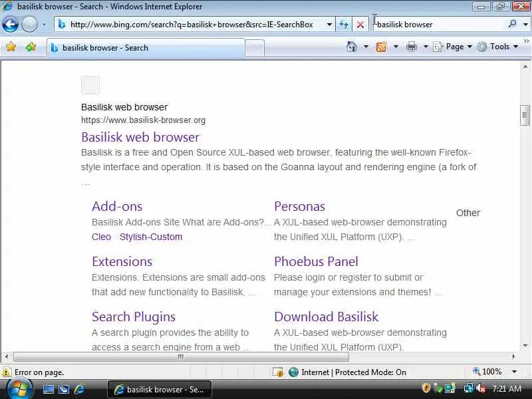Viewport: 532px width, 399px height.
Task: Click the Add to Favorites icon
Action: [x=31, y=47]
